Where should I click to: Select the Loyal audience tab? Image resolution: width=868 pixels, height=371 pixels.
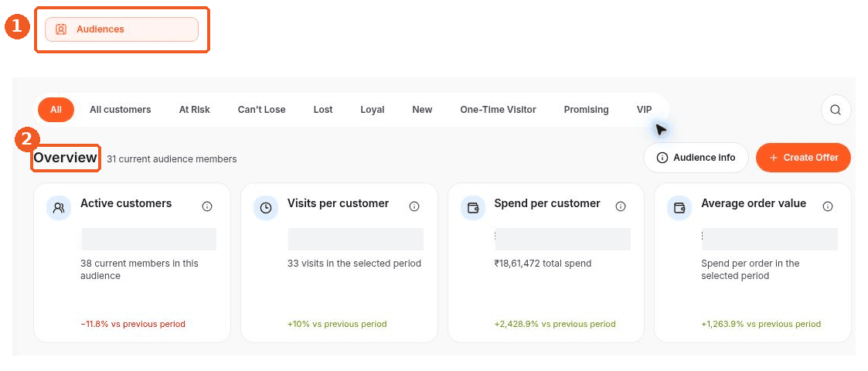pyautogui.click(x=372, y=110)
